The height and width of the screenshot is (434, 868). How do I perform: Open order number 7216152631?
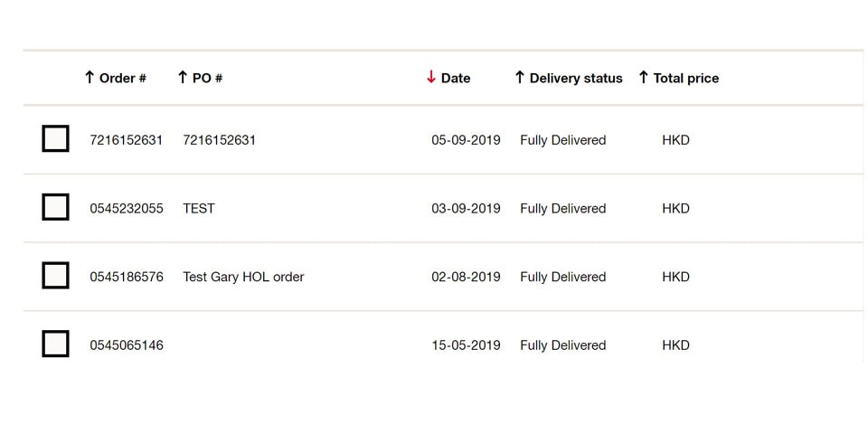click(127, 140)
